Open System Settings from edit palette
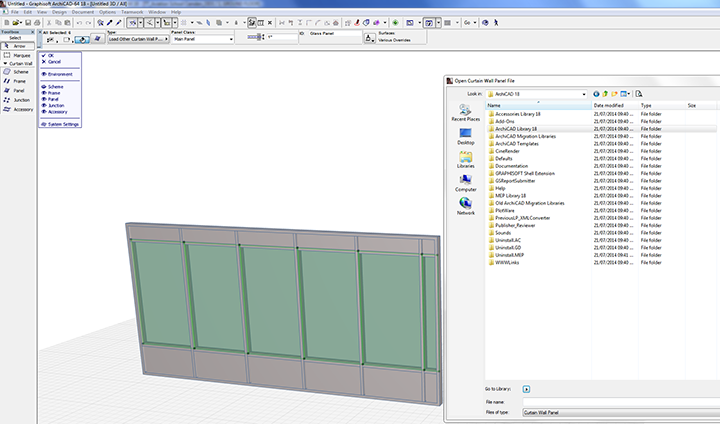The image size is (720, 424). coord(62,124)
